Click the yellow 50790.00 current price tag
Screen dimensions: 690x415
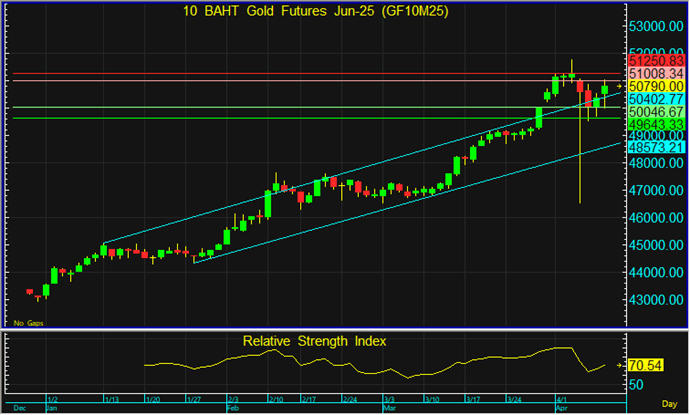[655, 87]
